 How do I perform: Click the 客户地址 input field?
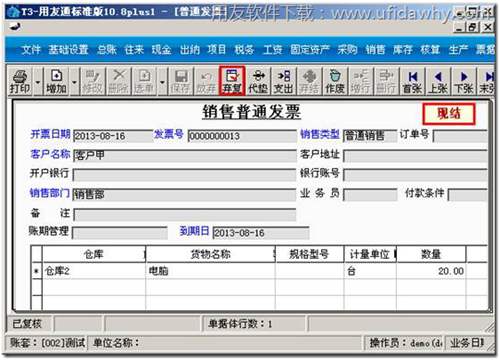point(416,156)
